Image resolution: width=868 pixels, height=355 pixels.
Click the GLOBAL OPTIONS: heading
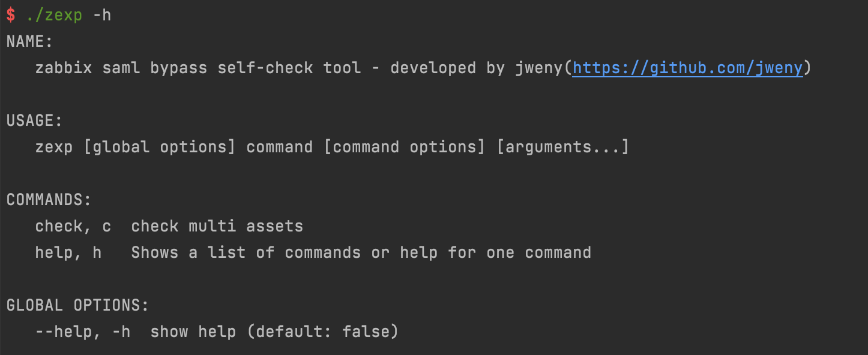pyautogui.click(x=78, y=306)
